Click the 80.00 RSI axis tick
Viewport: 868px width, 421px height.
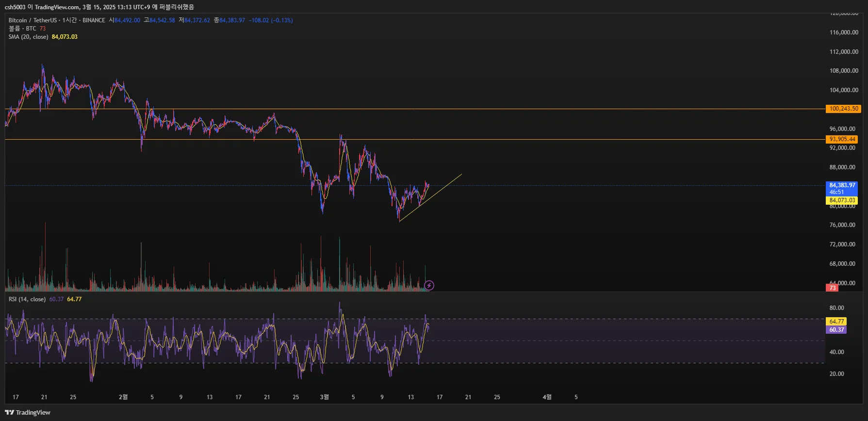836,308
